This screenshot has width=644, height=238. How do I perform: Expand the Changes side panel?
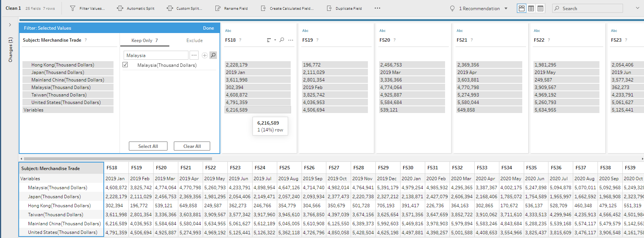coord(10,25)
